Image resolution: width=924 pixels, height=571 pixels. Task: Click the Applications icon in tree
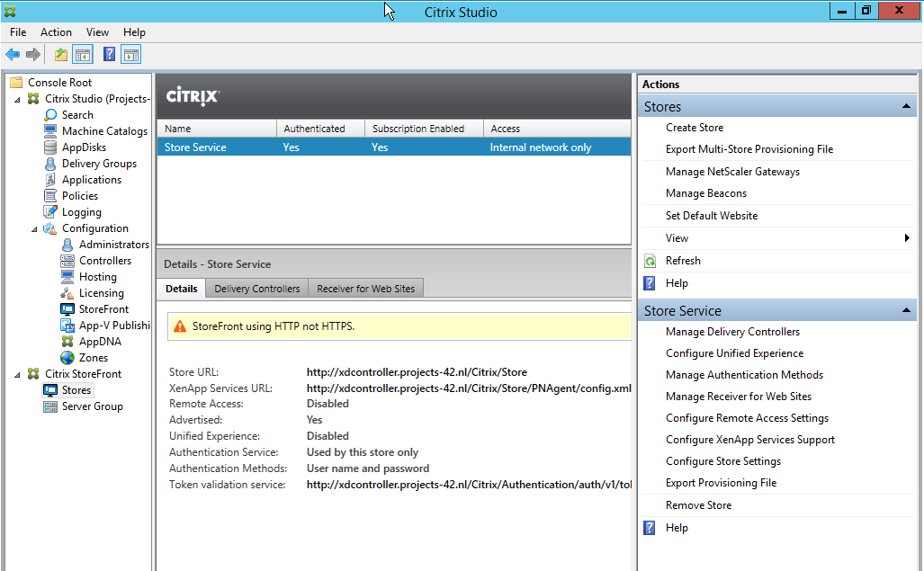[x=51, y=180]
